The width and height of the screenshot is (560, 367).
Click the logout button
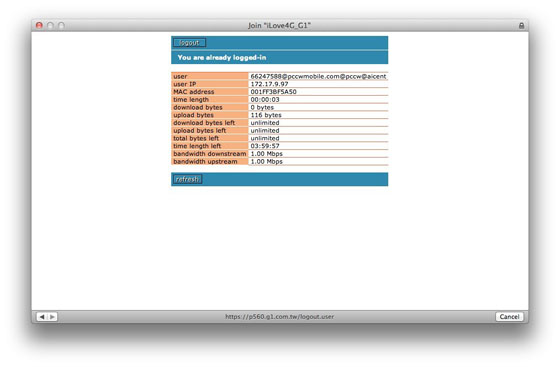[190, 43]
